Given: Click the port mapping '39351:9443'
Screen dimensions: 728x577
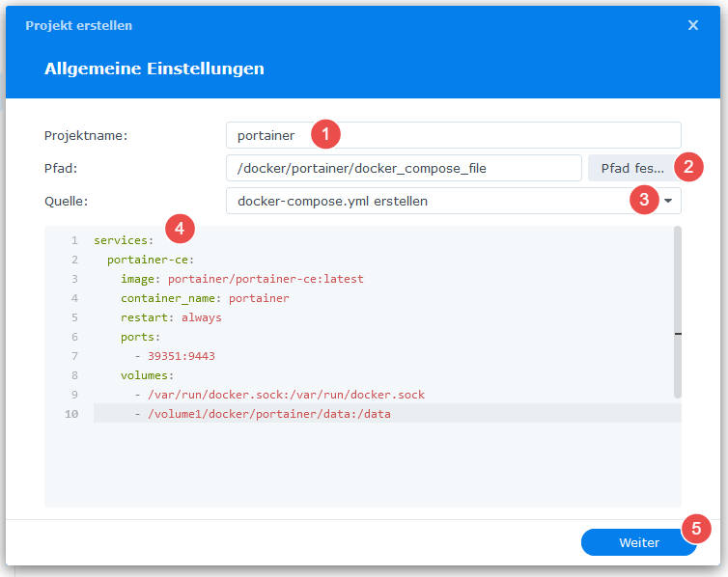Looking at the screenshot, I should [182, 356].
